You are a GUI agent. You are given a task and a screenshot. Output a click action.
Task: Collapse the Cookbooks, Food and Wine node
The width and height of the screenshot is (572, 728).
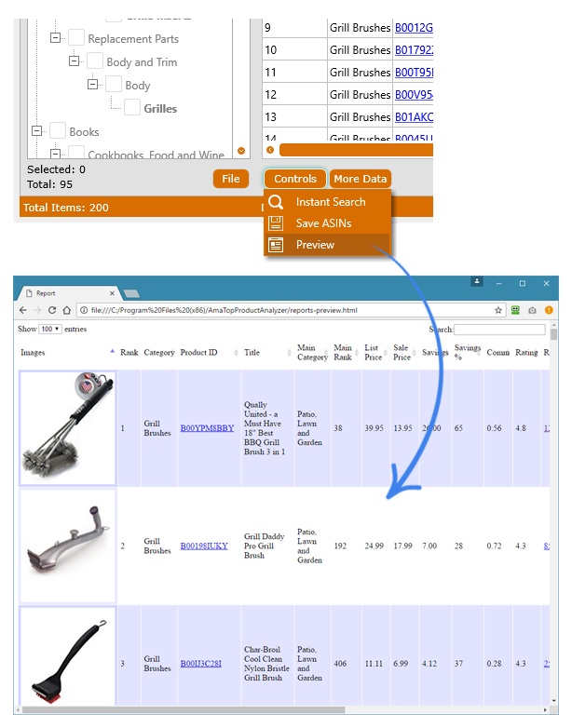pyautogui.click(x=55, y=154)
